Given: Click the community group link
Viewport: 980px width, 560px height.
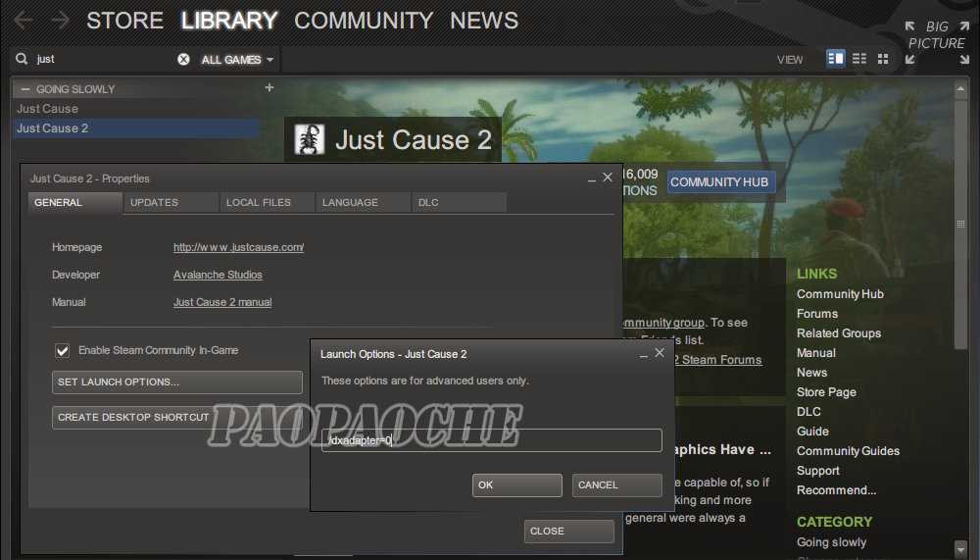Looking at the screenshot, I should pyautogui.click(x=663, y=323).
